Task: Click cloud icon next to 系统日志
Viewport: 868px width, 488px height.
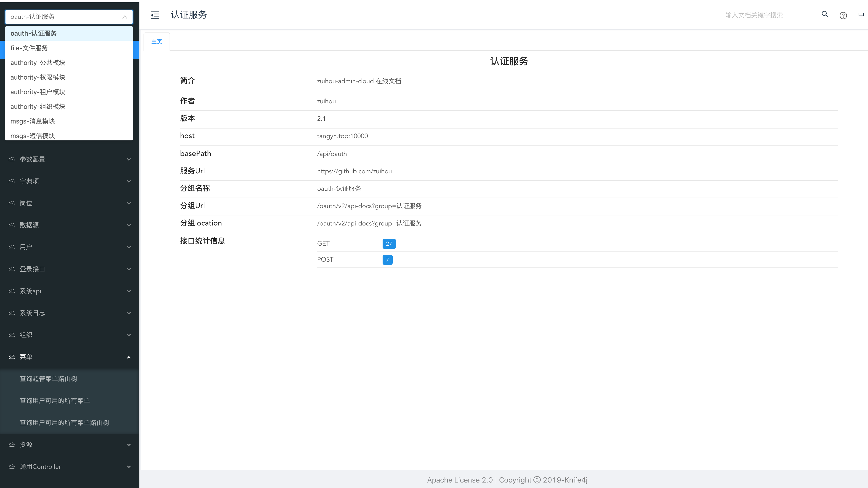Action: pos(12,313)
